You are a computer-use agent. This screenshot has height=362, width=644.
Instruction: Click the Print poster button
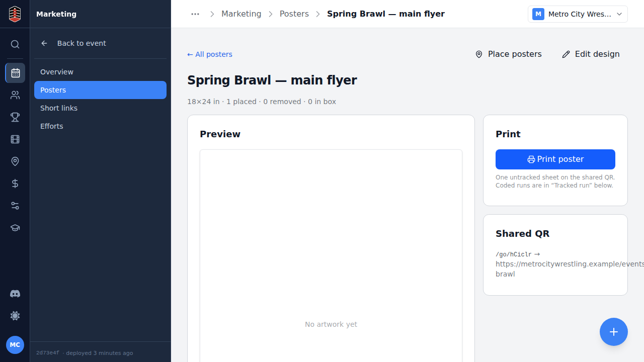click(555, 159)
